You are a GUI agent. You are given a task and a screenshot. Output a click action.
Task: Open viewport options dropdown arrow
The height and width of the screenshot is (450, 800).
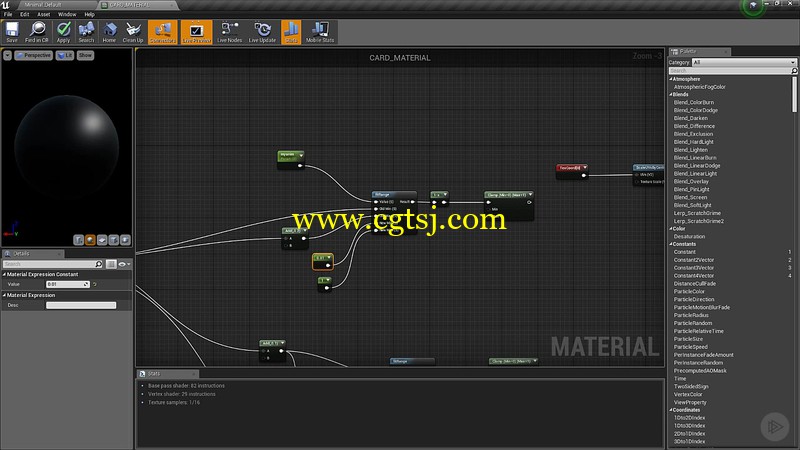click(8, 55)
